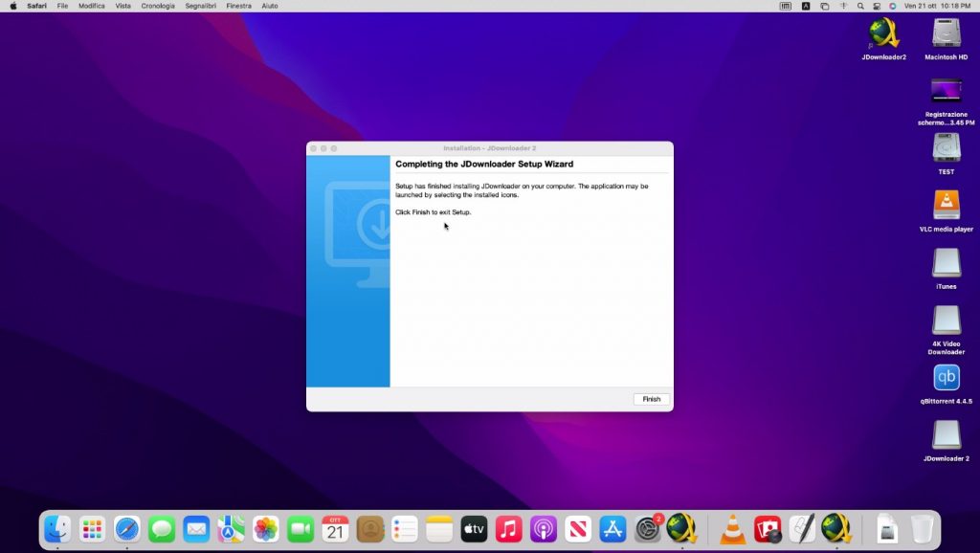This screenshot has height=553, width=980.
Task: Open the App Store in the Dock
Action: (x=612, y=529)
